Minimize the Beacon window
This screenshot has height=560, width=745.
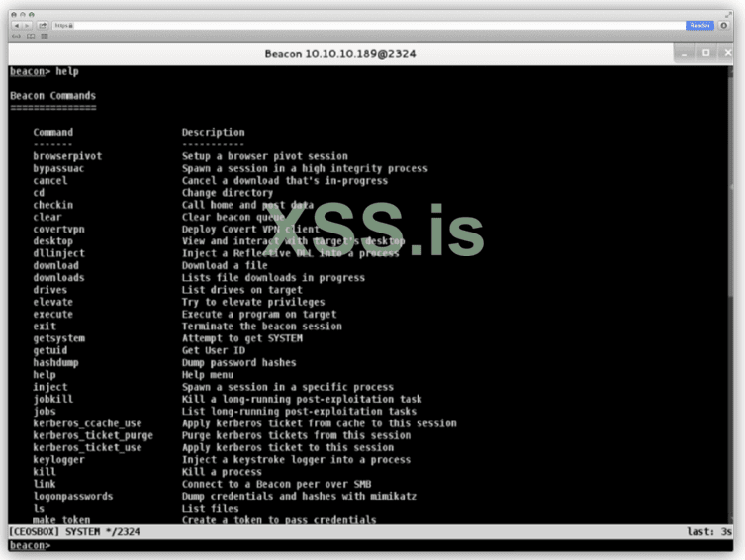pyautogui.click(x=685, y=53)
